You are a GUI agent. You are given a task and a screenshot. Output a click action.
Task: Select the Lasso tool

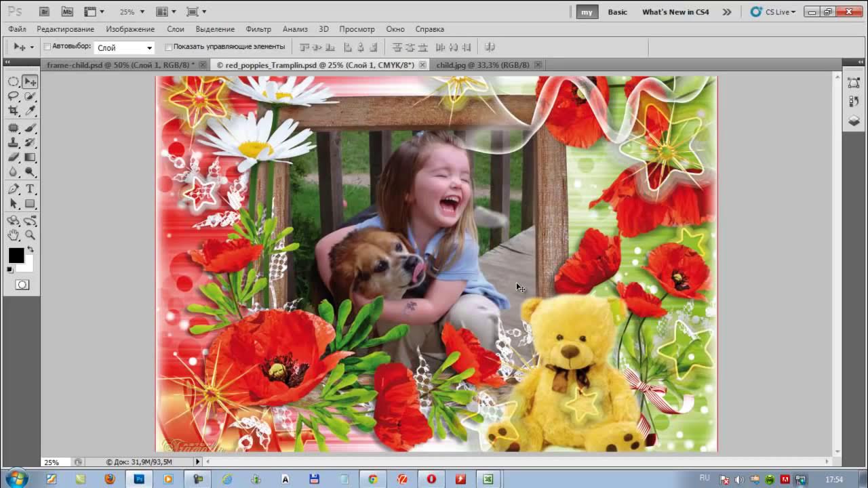pos(13,96)
